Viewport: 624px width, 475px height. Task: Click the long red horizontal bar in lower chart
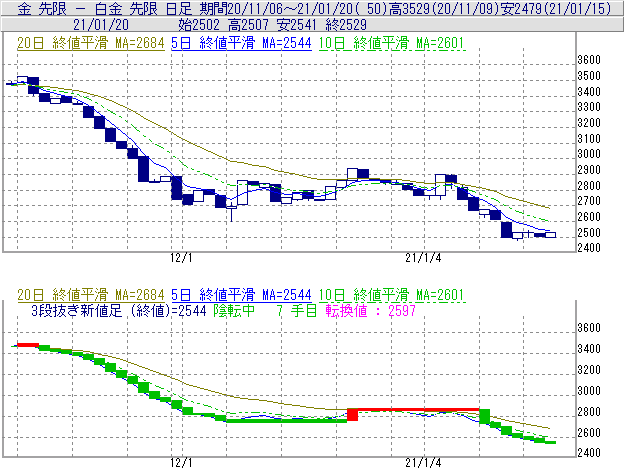point(418,409)
